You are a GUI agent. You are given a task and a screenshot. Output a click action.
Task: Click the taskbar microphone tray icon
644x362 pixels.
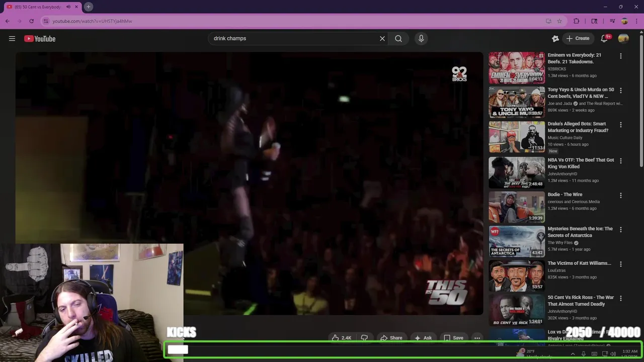coord(583,354)
